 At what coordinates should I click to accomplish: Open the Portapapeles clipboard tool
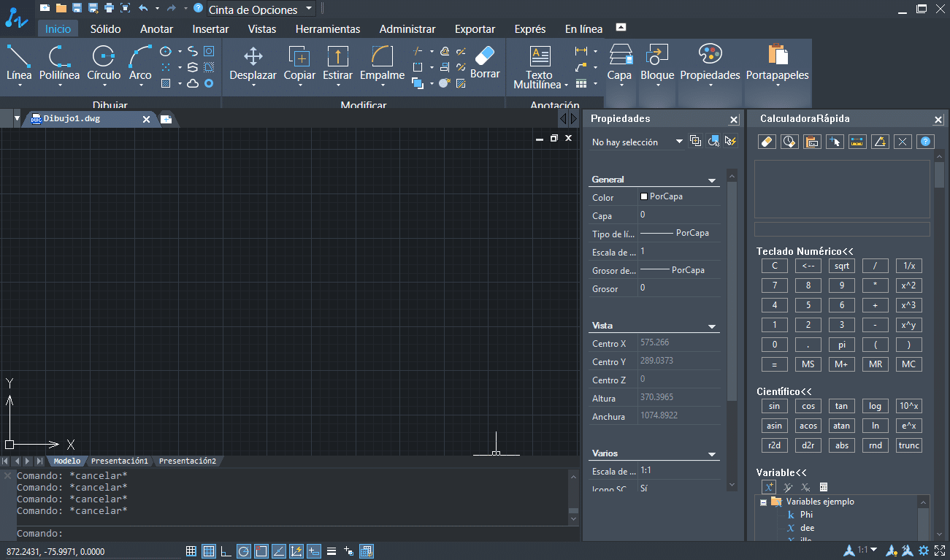tap(778, 62)
